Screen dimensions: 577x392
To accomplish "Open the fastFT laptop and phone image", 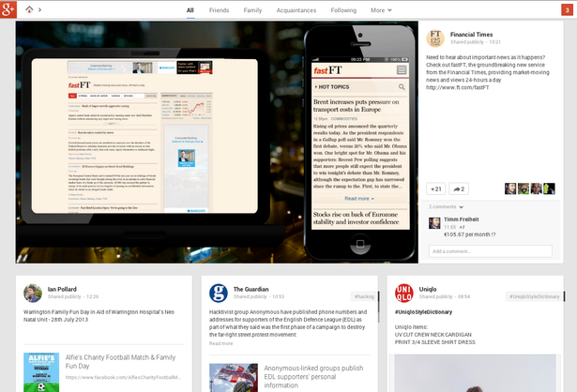I will point(217,142).
